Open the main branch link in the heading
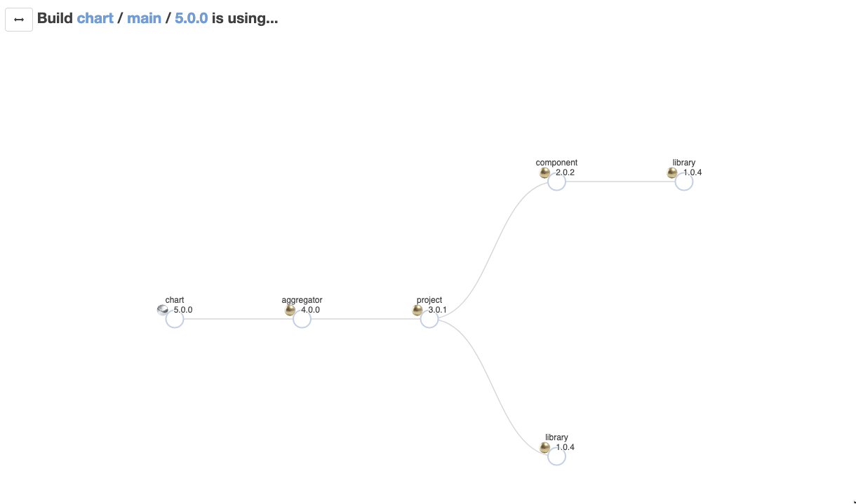The image size is (856, 504). tap(144, 18)
